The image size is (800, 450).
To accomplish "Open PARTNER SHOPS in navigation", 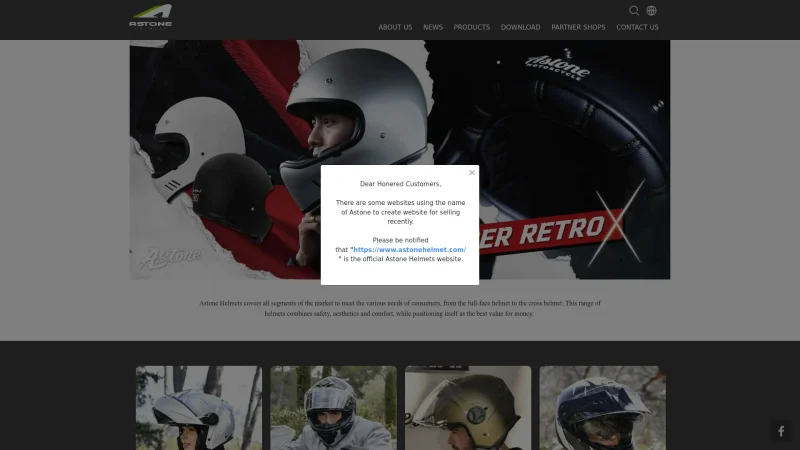I will (x=578, y=28).
